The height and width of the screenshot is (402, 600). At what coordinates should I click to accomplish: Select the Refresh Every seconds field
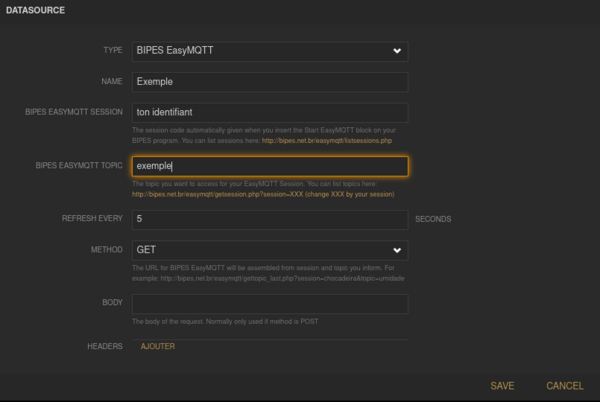[270, 220]
